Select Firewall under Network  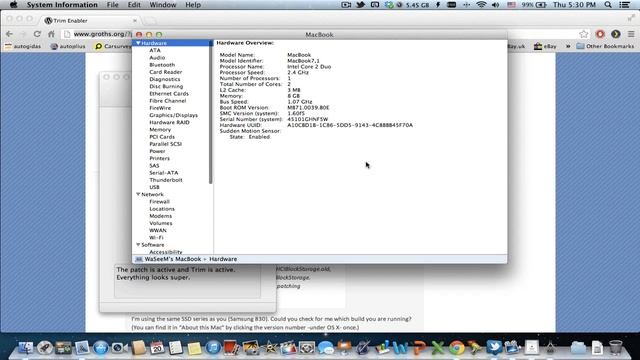(x=159, y=202)
